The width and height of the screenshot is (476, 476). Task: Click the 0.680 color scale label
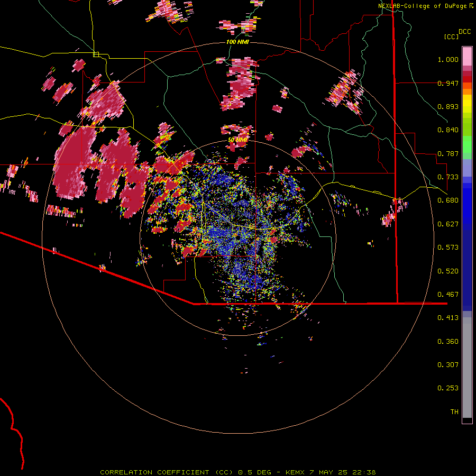448,200
